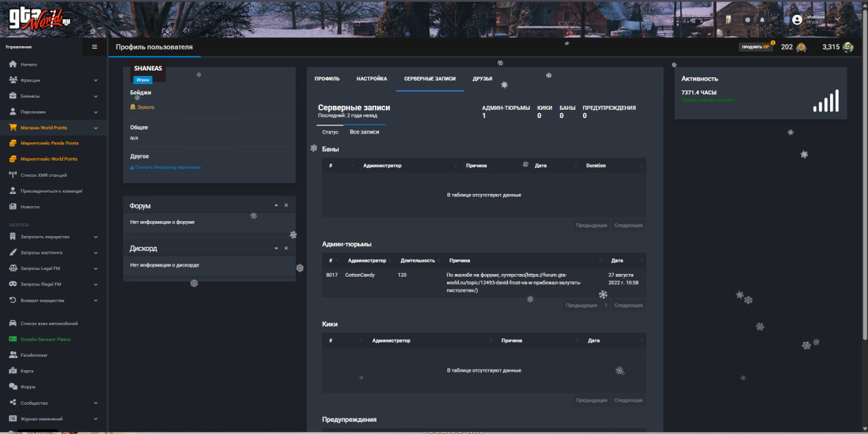The height and width of the screenshot is (434, 868).
Task: Expand the Персонажи menu chevron
Action: [96, 112]
